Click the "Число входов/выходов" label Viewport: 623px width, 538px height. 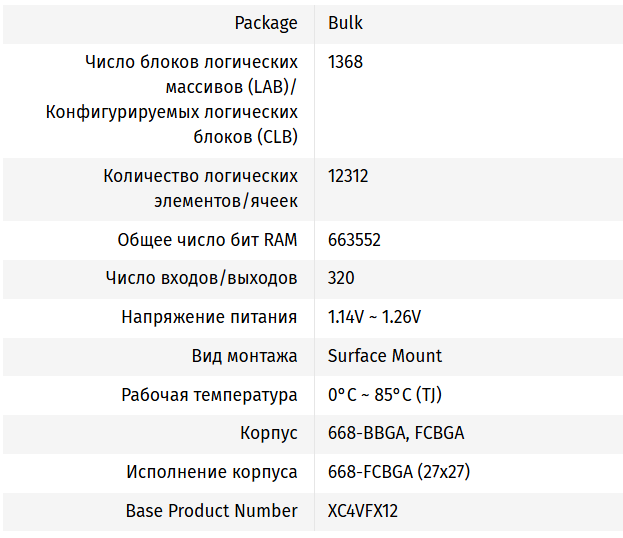(201, 278)
